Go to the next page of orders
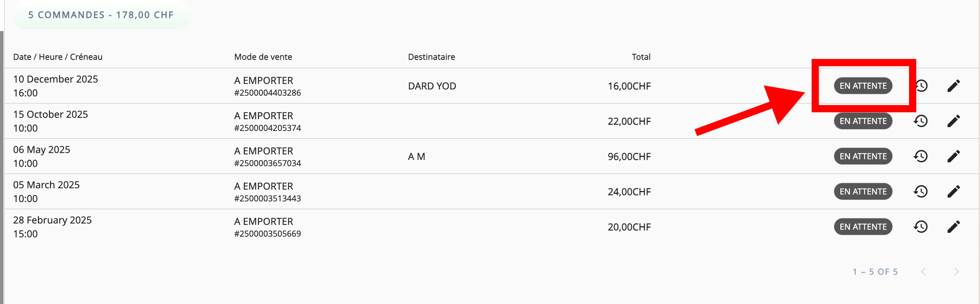 click(x=957, y=272)
